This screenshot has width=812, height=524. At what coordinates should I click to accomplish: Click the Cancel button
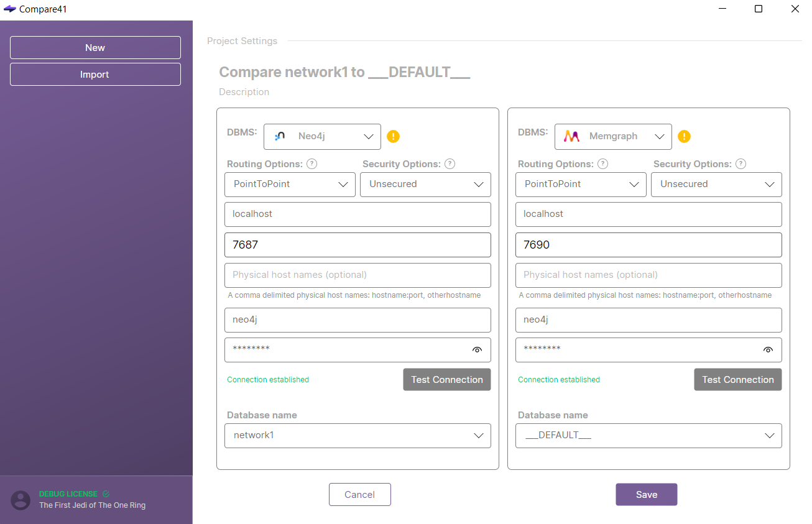pos(360,495)
